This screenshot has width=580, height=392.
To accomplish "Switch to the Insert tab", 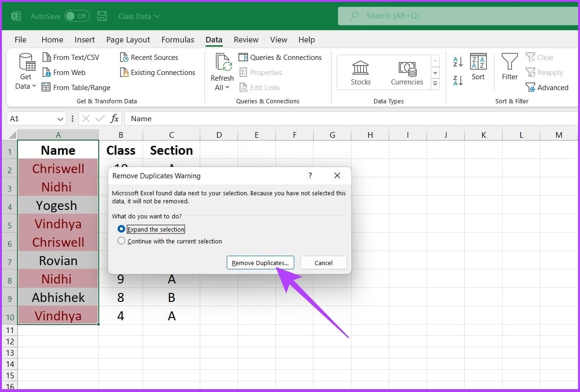I will pyautogui.click(x=85, y=40).
